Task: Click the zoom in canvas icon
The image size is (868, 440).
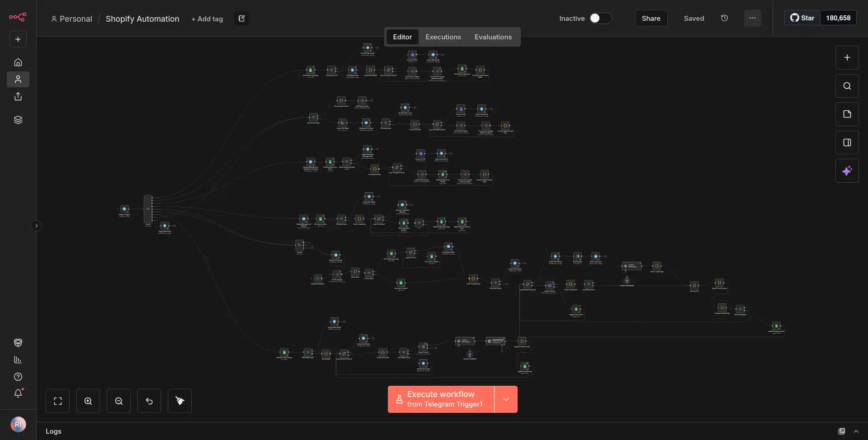Action: point(88,401)
